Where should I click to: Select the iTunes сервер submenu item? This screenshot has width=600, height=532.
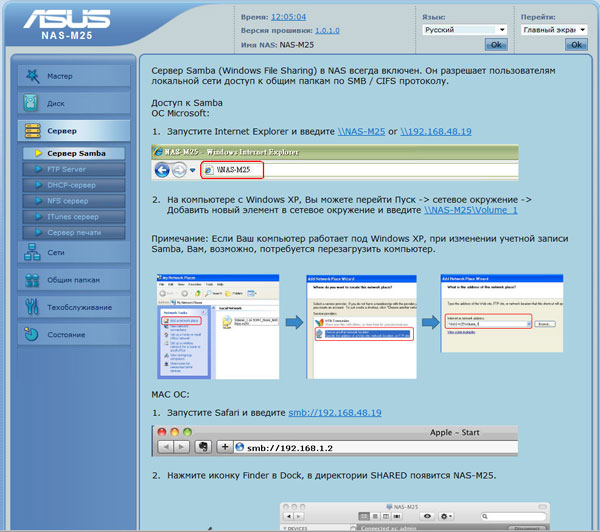click(74, 217)
